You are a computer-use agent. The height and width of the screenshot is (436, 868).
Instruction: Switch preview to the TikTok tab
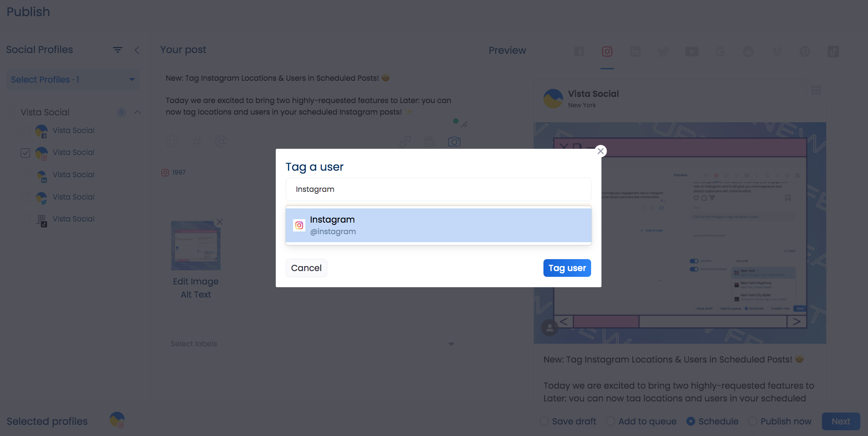click(x=833, y=52)
